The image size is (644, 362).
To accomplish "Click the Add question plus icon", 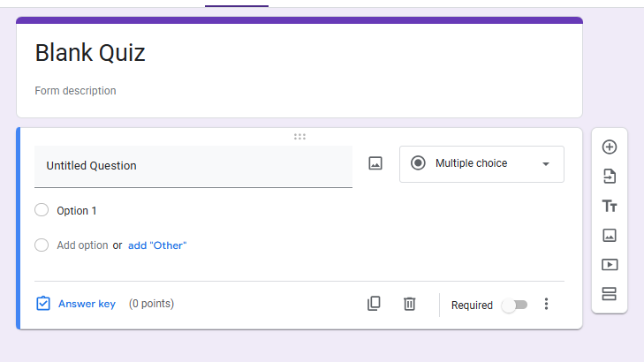I will tap(609, 147).
